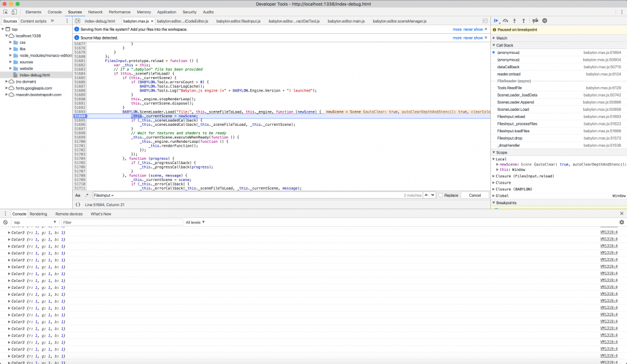Toggle pause on exceptions
Viewport: 627px width, 364px height.
click(545, 21)
